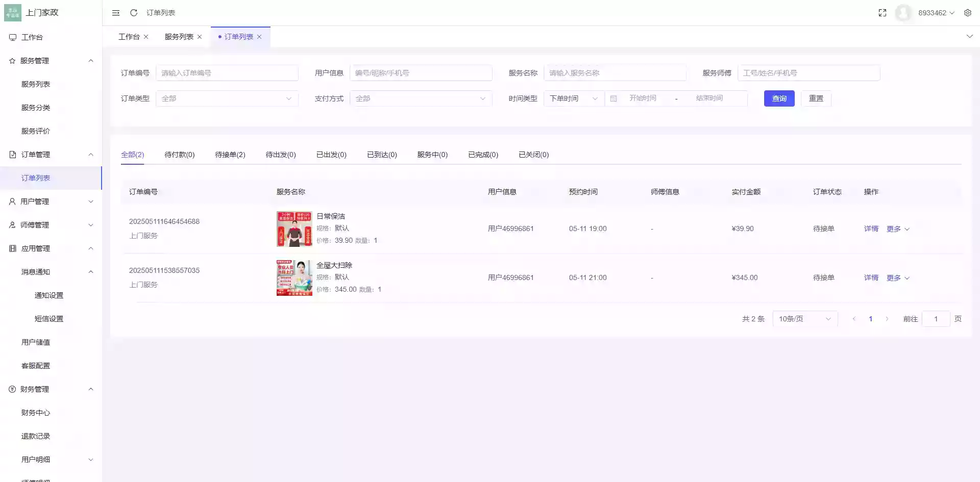
Task: Refresh the 订单列表 page with the reload icon
Action: tap(134, 13)
